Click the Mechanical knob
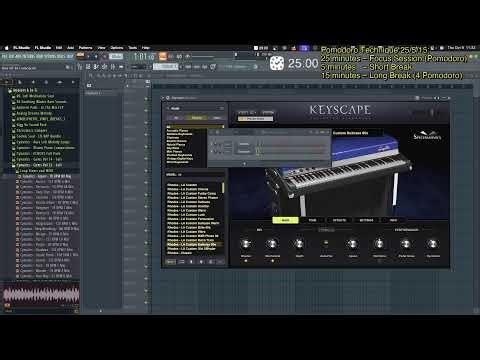 [272, 244]
